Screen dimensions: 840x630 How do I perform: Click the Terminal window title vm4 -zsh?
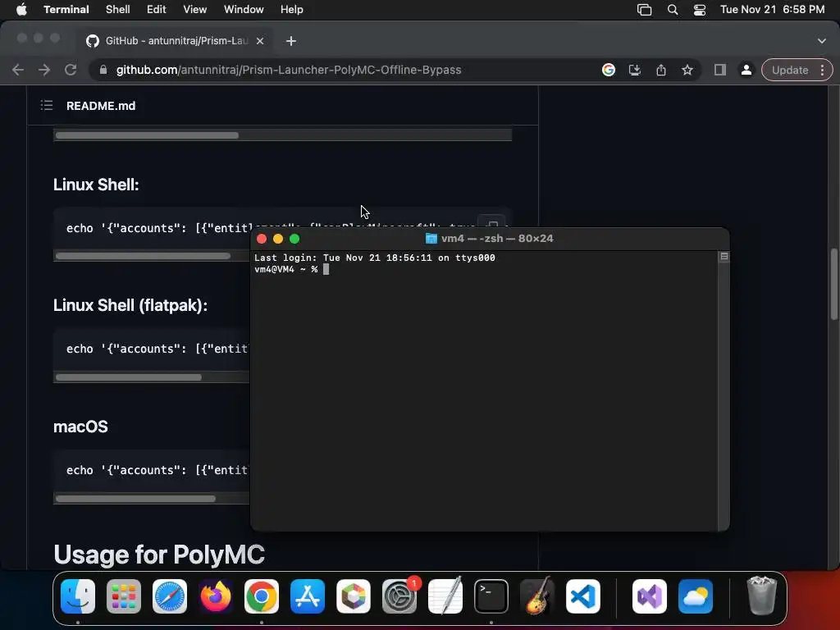(496, 239)
